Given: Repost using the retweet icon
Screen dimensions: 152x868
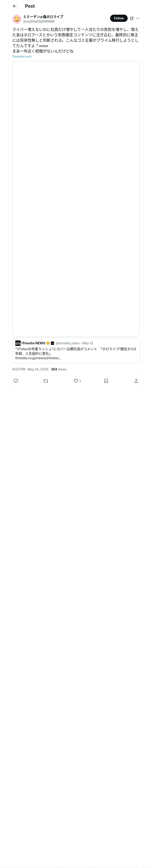Looking at the screenshot, I should point(46,381).
